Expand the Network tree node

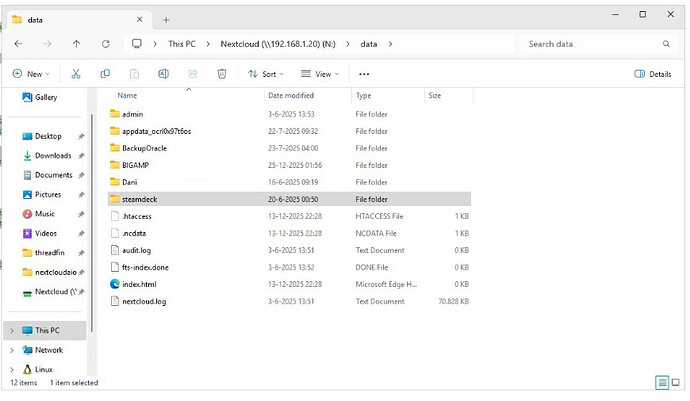pos(12,350)
